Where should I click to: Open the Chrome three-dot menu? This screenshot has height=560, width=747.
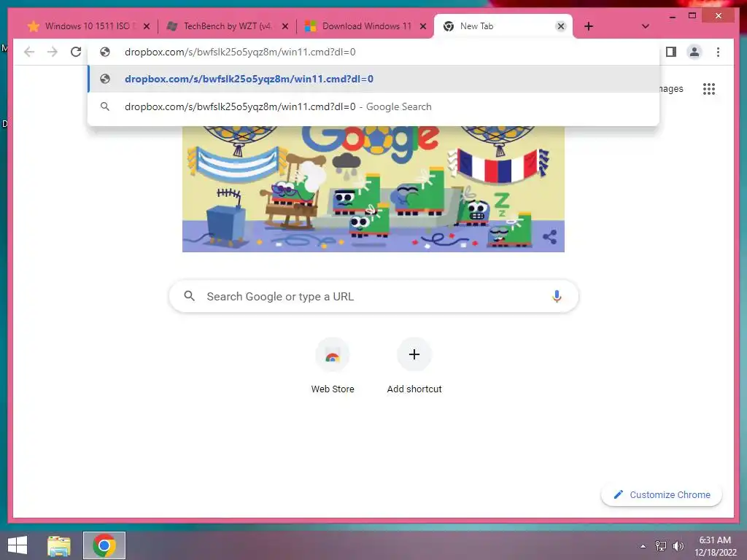pos(718,52)
